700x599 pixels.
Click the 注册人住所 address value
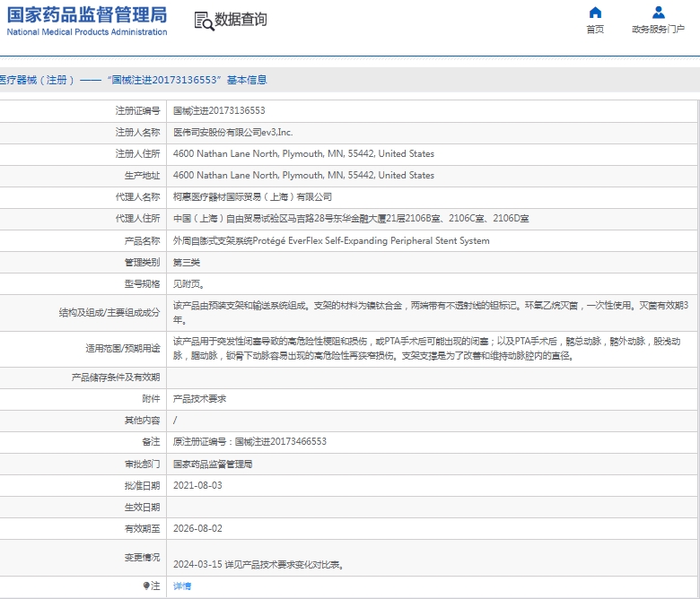point(303,154)
